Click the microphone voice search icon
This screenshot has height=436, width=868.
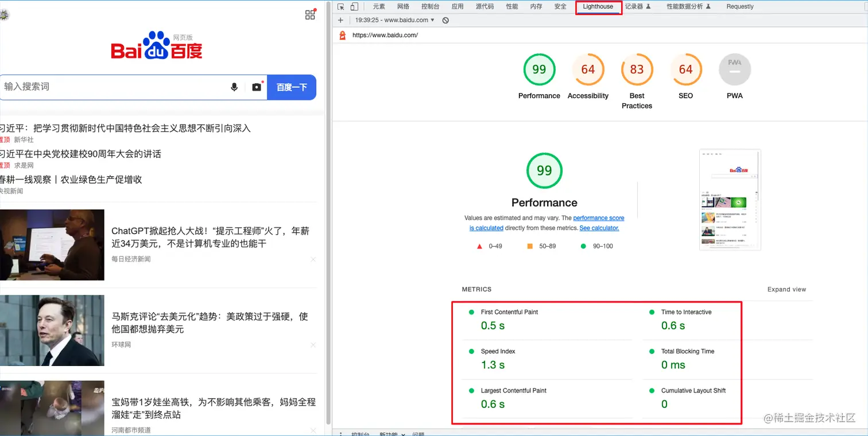pos(234,87)
